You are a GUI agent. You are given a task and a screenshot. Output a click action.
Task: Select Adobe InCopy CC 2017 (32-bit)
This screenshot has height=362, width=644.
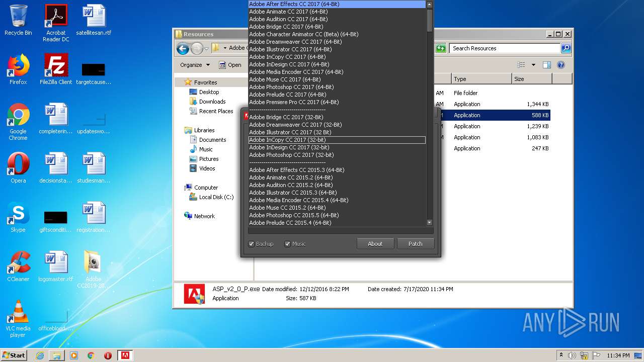pyautogui.click(x=337, y=140)
